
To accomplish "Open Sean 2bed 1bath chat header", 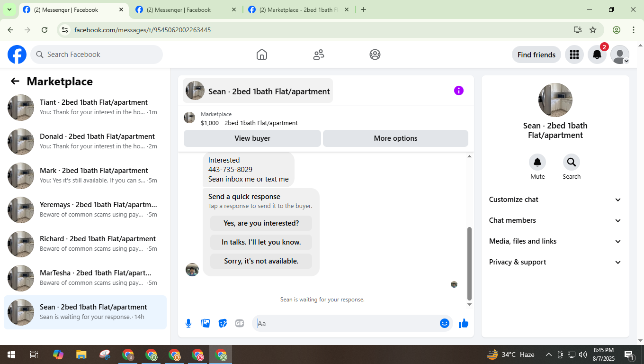I will 258,91.
